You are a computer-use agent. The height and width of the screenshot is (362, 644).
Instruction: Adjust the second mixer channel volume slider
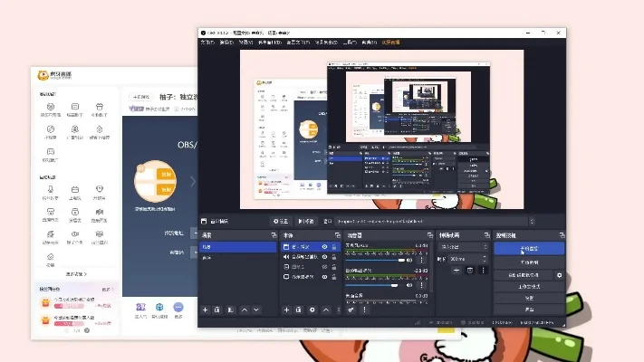(375, 285)
